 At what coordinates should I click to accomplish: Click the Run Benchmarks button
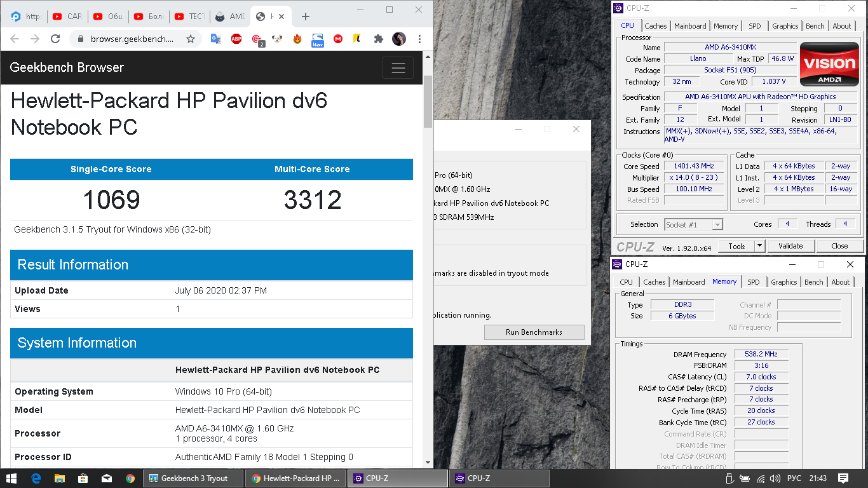click(x=534, y=332)
